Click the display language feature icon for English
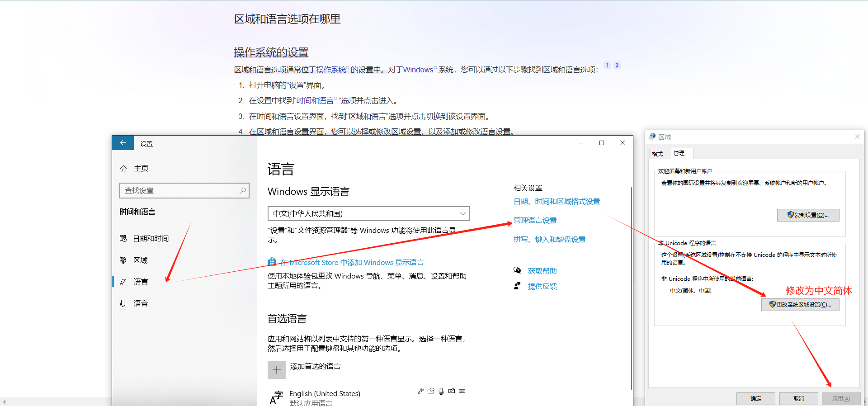868x406 pixels. coord(420,391)
